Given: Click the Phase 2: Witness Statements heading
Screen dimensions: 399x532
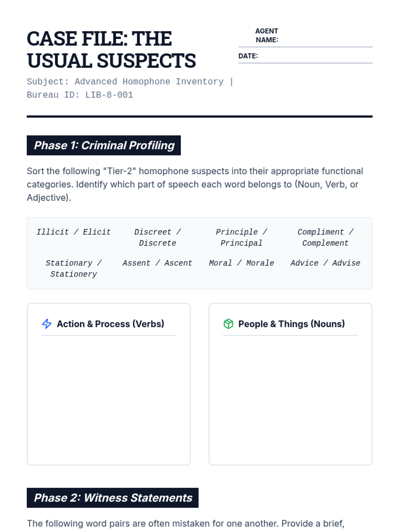Looking at the screenshot, I should [x=113, y=498].
